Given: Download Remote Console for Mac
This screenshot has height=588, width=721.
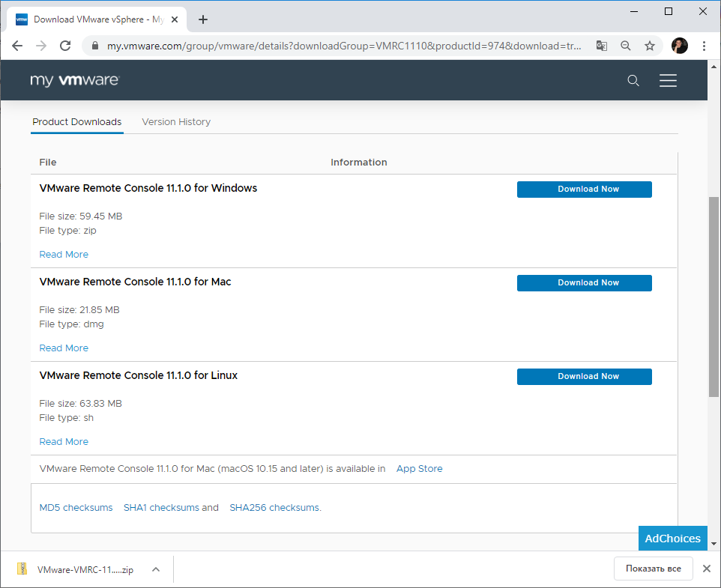Looking at the screenshot, I should click(x=584, y=283).
